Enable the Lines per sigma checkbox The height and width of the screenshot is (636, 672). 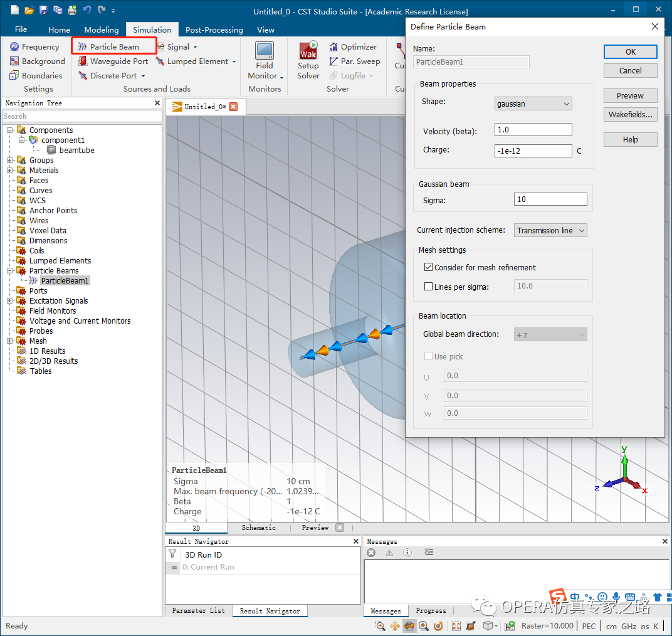tap(428, 287)
